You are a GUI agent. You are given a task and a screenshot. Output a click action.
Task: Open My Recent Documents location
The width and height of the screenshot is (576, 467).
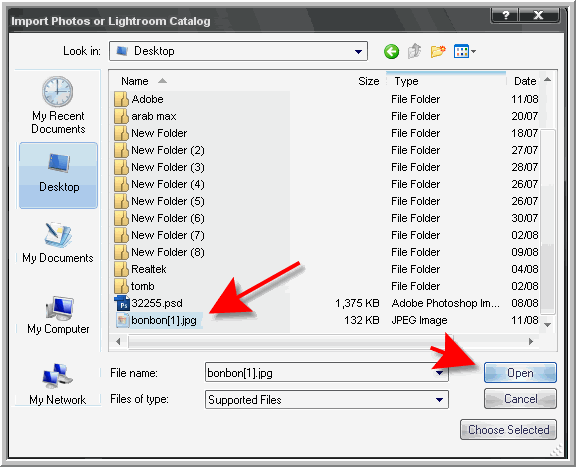[58, 105]
